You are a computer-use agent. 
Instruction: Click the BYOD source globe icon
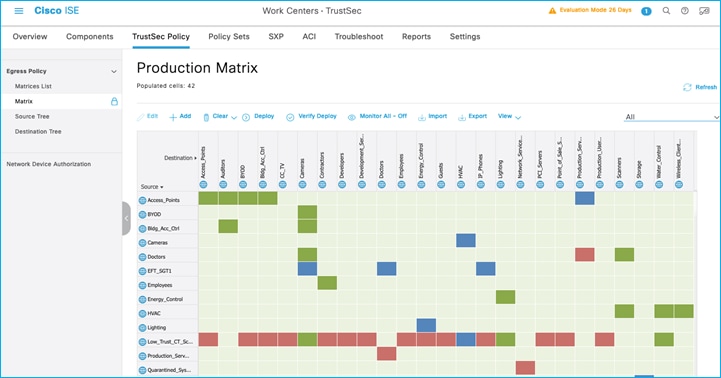142,214
